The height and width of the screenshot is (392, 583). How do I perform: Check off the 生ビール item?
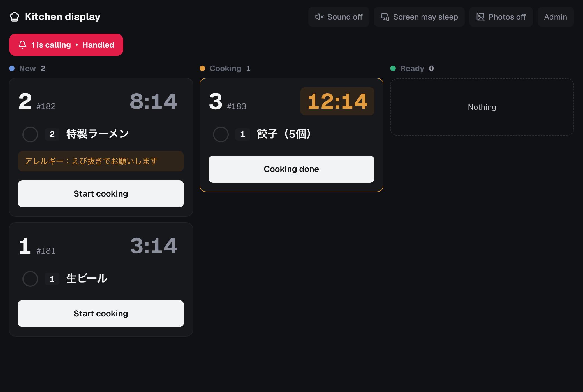(30, 279)
